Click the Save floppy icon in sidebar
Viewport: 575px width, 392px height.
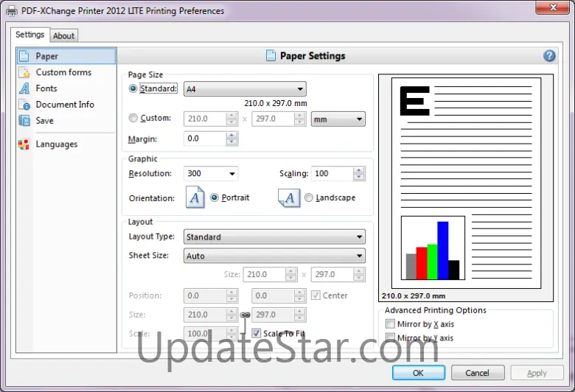(24, 121)
